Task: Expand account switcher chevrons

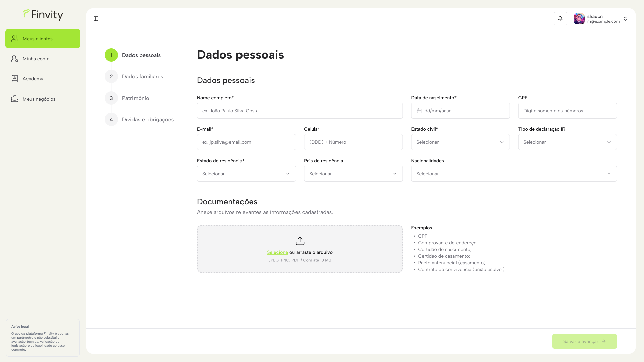Action: coord(625,19)
